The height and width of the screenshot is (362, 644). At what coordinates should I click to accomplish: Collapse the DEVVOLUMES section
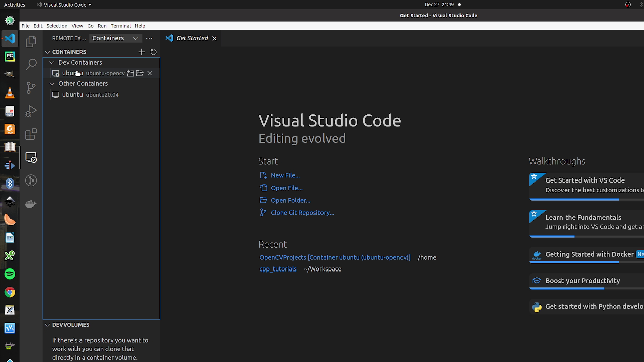click(x=48, y=325)
